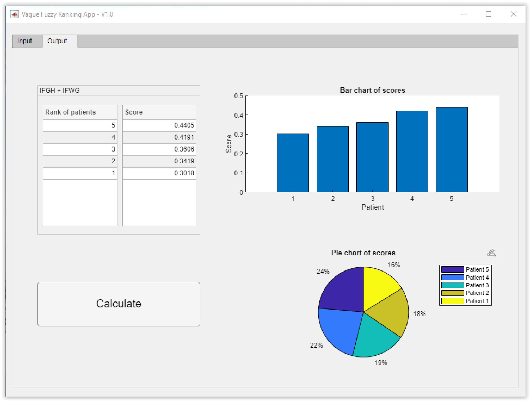The width and height of the screenshot is (532, 403).
Task: Click the pie chart export icon
Action: [x=492, y=253]
